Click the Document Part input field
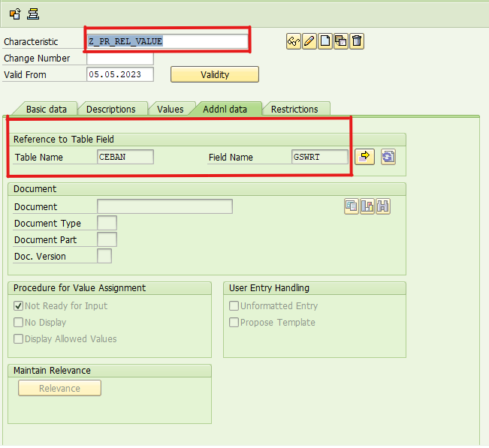This screenshot has height=448, width=489. tap(107, 239)
